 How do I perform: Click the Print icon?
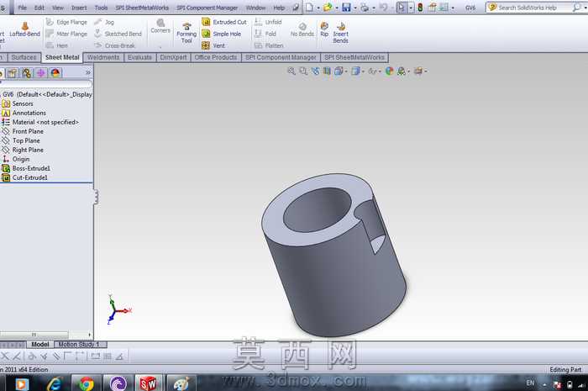365,8
